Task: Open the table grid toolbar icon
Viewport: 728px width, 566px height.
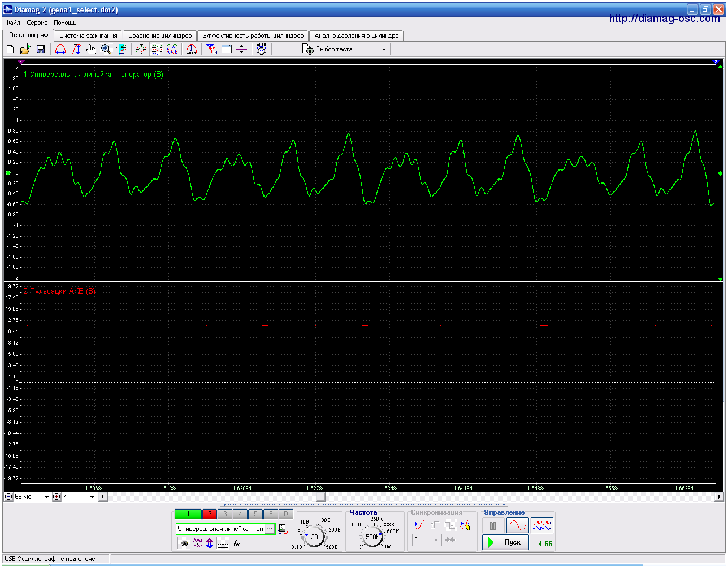Action: [227, 50]
